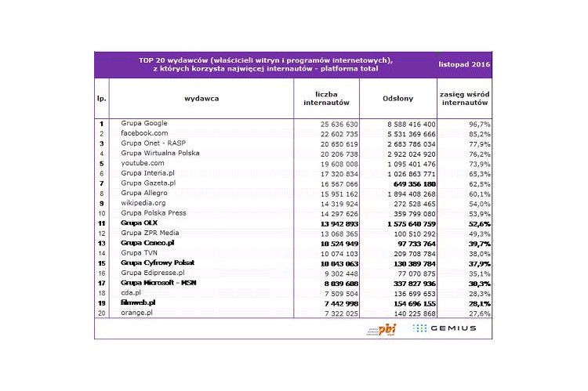
Task: Click the 'listopad 2016' date label
Action: (x=465, y=63)
